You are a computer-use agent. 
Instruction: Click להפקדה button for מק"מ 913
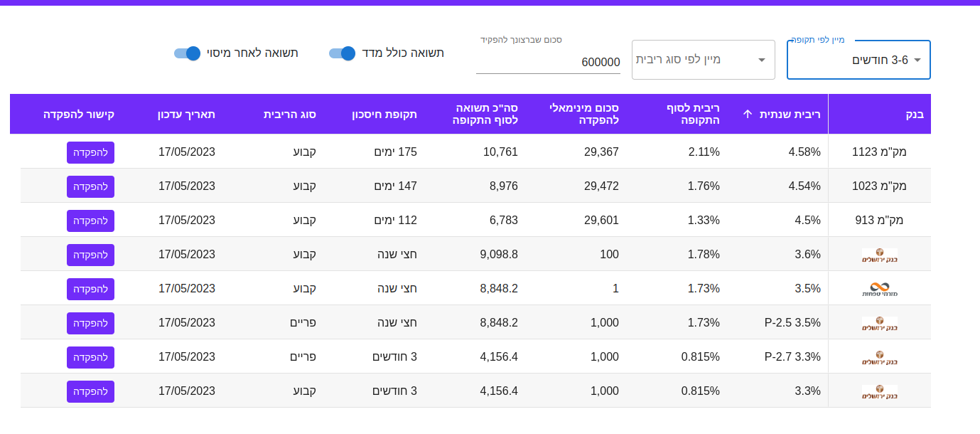(90, 221)
